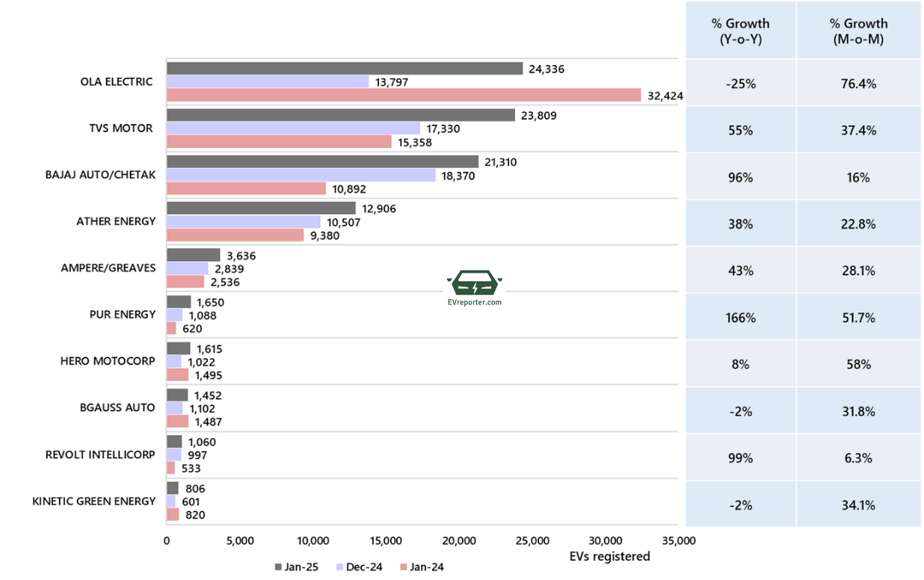Screen dimensions: 924x580
Task: Click the 51.7% M-o-M cell
Action: [858, 318]
